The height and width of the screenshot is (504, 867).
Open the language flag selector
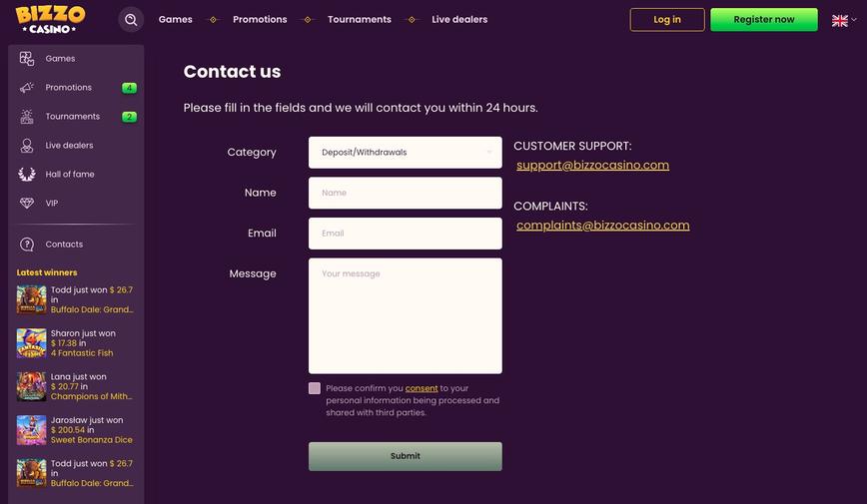tap(844, 20)
